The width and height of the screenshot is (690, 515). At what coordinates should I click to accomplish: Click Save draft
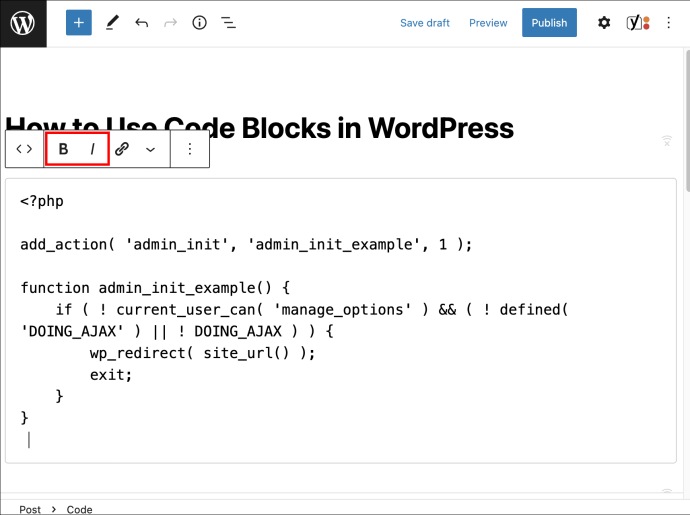coord(425,23)
